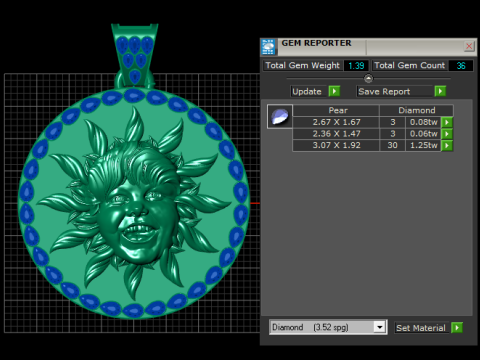
Task: Click the Update button label
Action: tap(307, 92)
